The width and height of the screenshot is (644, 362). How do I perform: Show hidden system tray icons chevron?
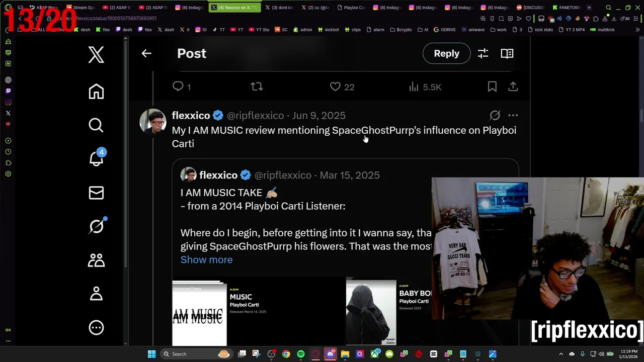(x=561, y=354)
